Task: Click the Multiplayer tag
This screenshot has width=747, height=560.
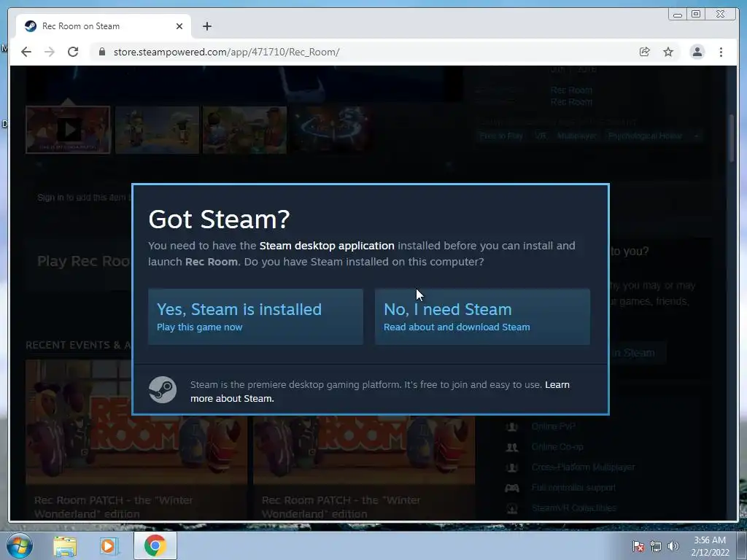Action: pos(576,136)
